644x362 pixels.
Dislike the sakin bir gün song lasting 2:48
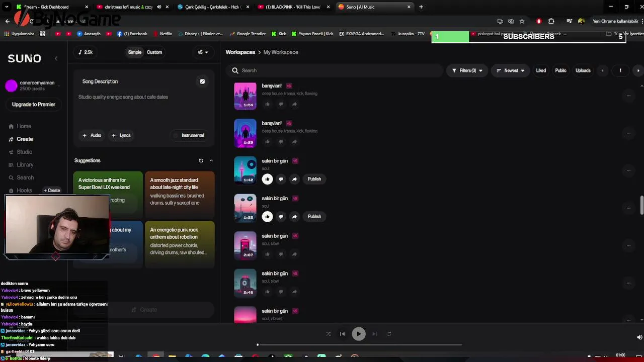(281, 292)
